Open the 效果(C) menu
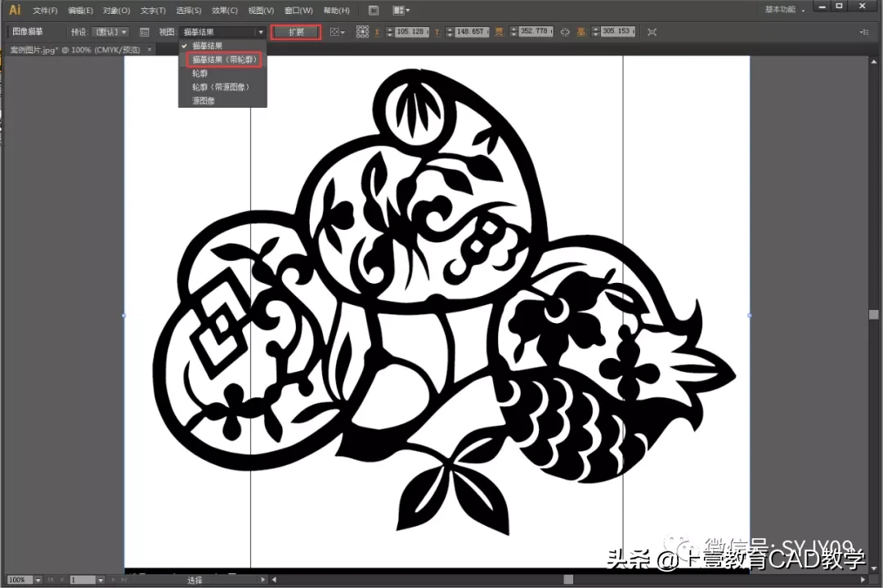Screen dimensions: 883x588 coord(225,11)
